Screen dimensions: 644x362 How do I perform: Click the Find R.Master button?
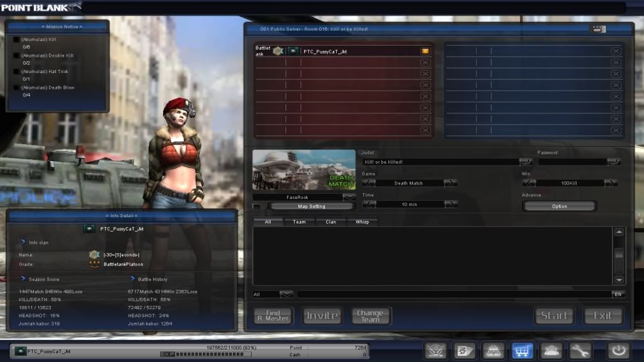(x=273, y=315)
